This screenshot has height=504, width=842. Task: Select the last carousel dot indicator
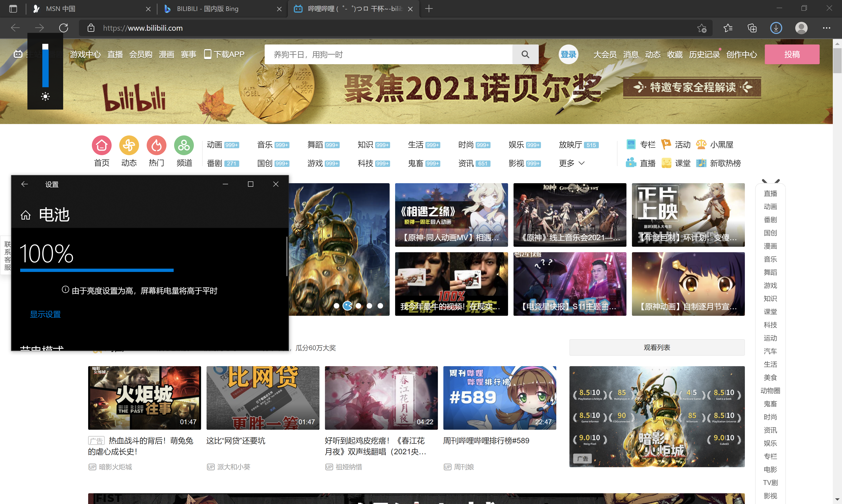380,306
